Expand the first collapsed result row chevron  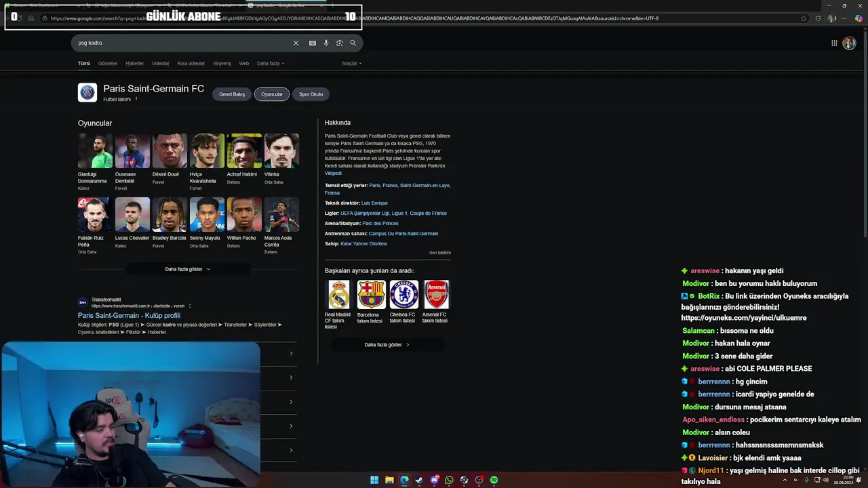(291, 353)
